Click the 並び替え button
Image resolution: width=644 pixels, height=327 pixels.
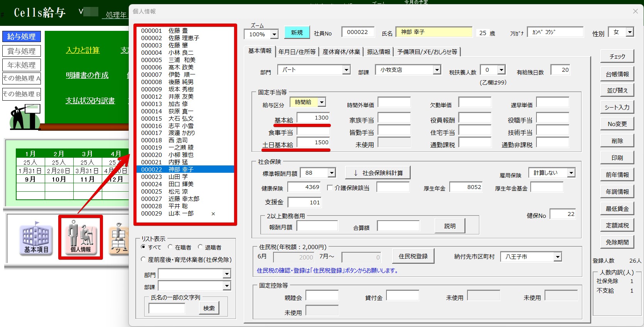pos(617,90)
